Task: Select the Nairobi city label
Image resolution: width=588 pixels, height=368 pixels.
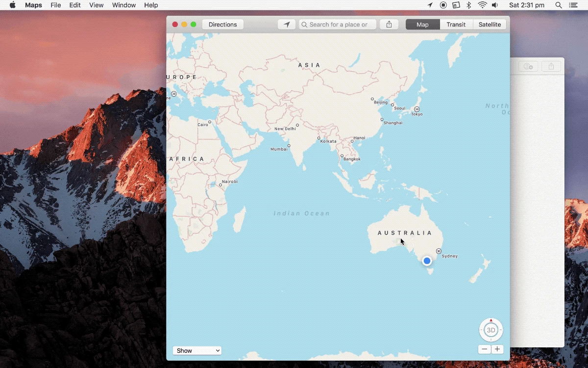Action: click(x=230, y=182)
